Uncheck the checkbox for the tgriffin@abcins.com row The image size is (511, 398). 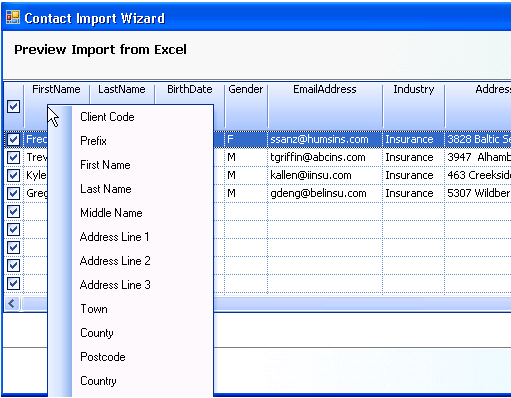point(13,157)
